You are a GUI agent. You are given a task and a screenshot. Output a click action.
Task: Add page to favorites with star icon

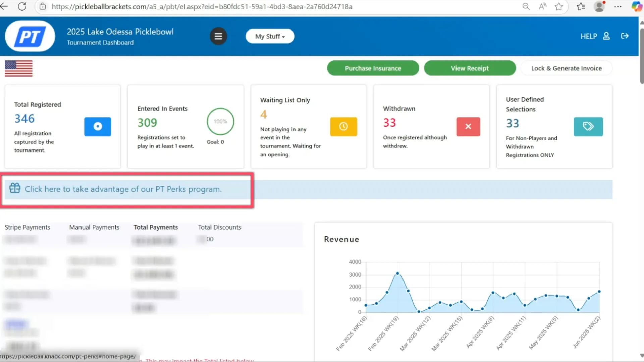pyautogui.click(x=559, y=6)
